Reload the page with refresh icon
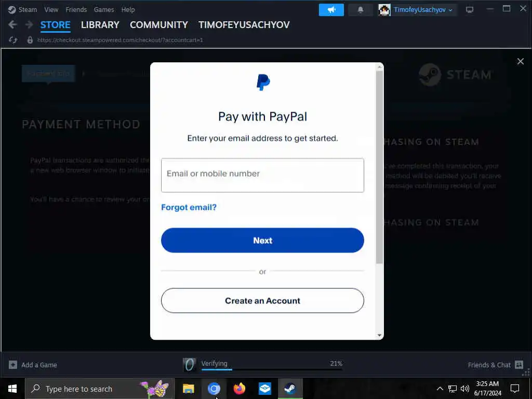 13,40
